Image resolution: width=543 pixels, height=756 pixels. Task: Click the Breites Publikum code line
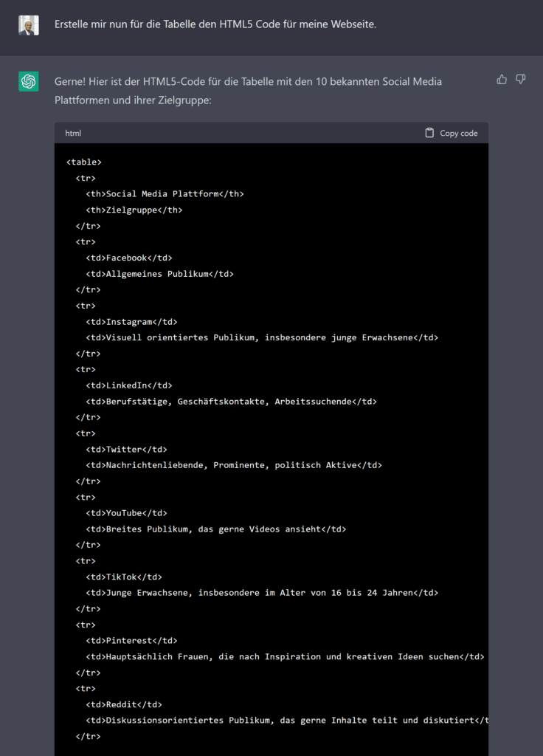pyautogui.click(x=216, y=529)
